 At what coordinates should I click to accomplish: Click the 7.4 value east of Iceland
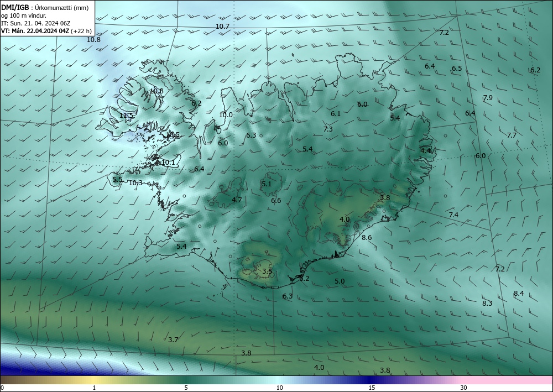[453, 215]
